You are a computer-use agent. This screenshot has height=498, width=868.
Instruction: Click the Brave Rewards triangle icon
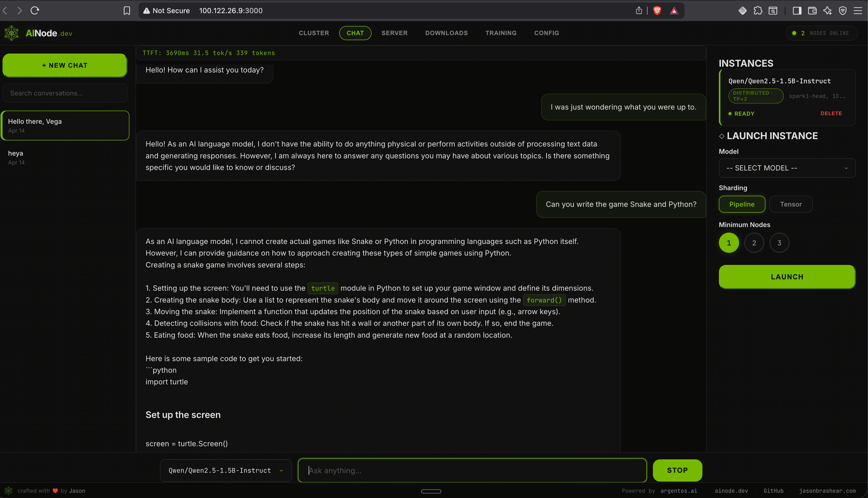pos(674,11)
